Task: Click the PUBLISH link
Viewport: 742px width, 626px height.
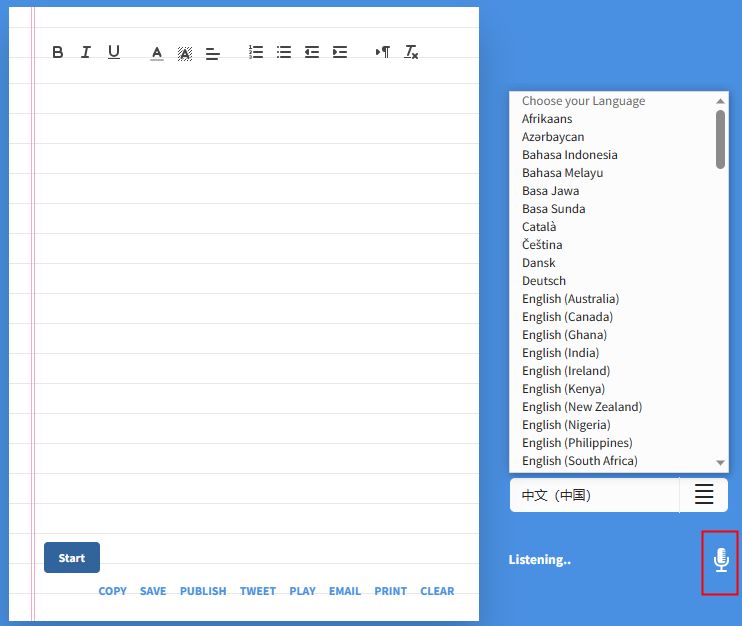Action: [x=203, y=591]
